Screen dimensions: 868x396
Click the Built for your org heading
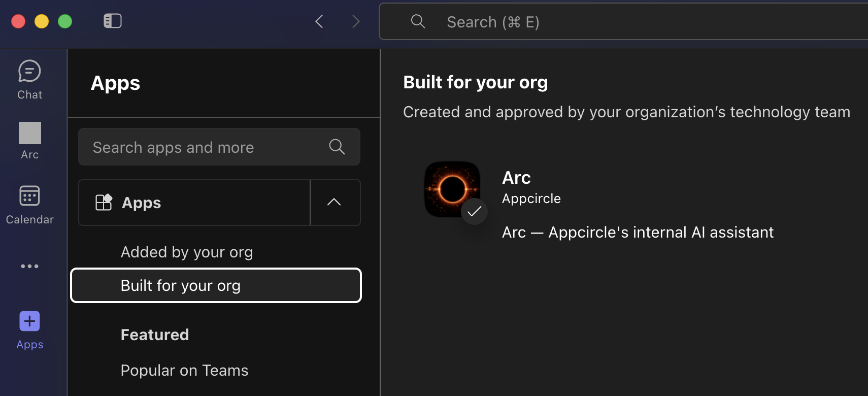(476, 82)
